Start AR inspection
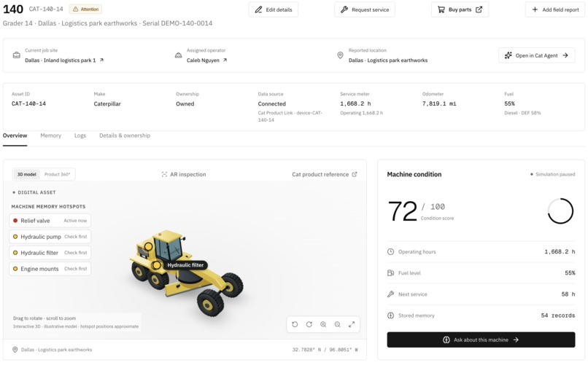The image size is (588, 365). click(184, 174)
